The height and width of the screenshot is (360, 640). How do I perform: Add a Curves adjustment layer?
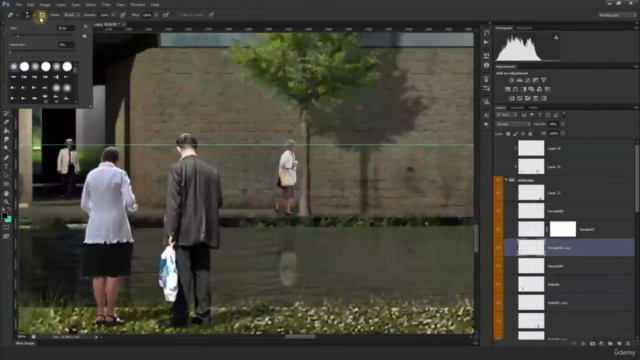pyautogui.click(x=527, y=80)
